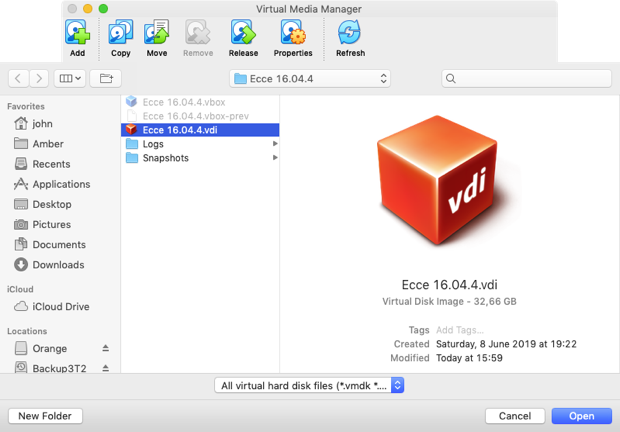The image size is (620, 432).
Task: Click the Move disk toolbar icon
Action: 157,32
